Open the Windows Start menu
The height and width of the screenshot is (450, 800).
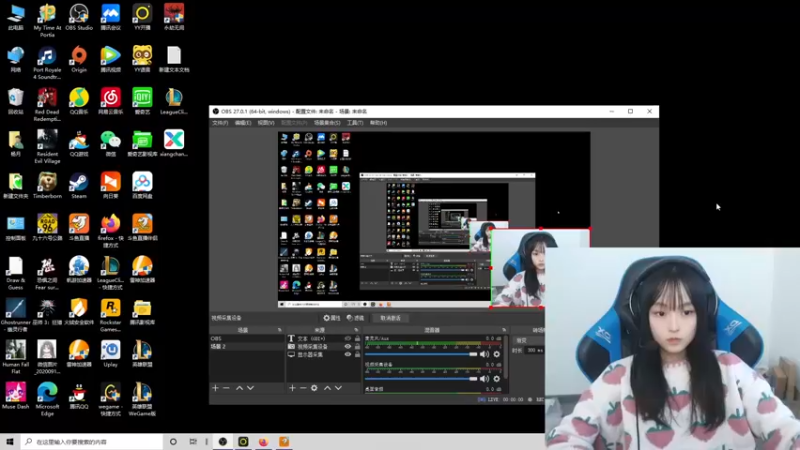coord(9,441)
